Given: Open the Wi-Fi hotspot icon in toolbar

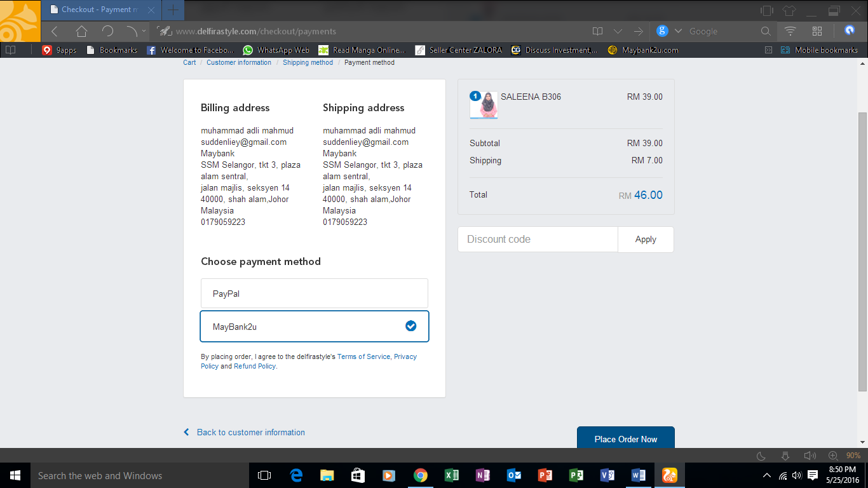Looking at the screenshot, I should point(790,31).
